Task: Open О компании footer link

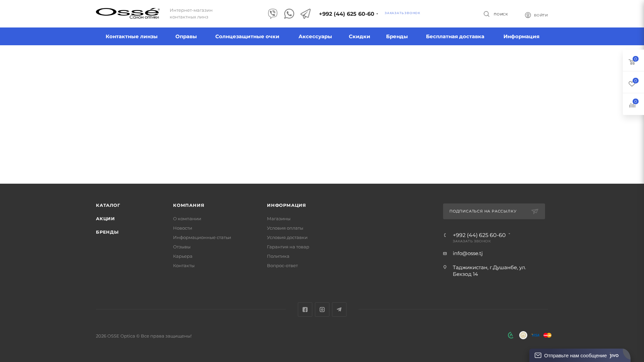Action: [x=187, y=219]
